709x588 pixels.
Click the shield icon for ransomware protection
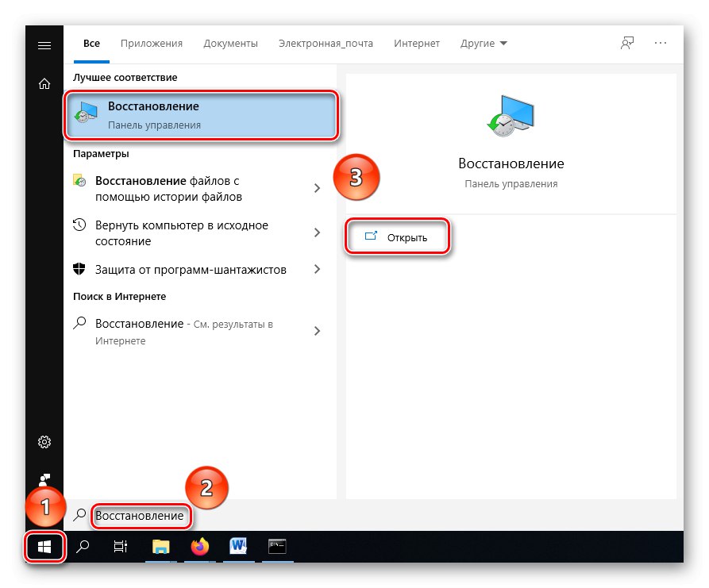pyautogui.click(x=79, y=269)
